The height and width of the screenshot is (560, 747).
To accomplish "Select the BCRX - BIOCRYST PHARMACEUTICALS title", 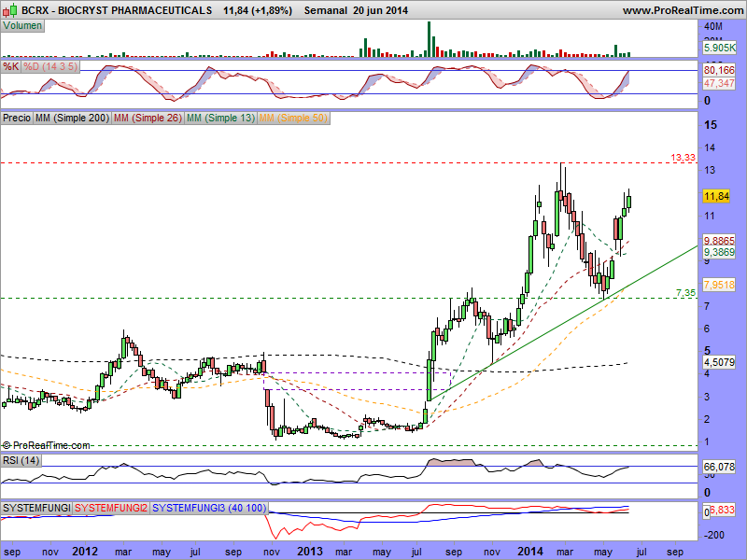I will point(117,10).
